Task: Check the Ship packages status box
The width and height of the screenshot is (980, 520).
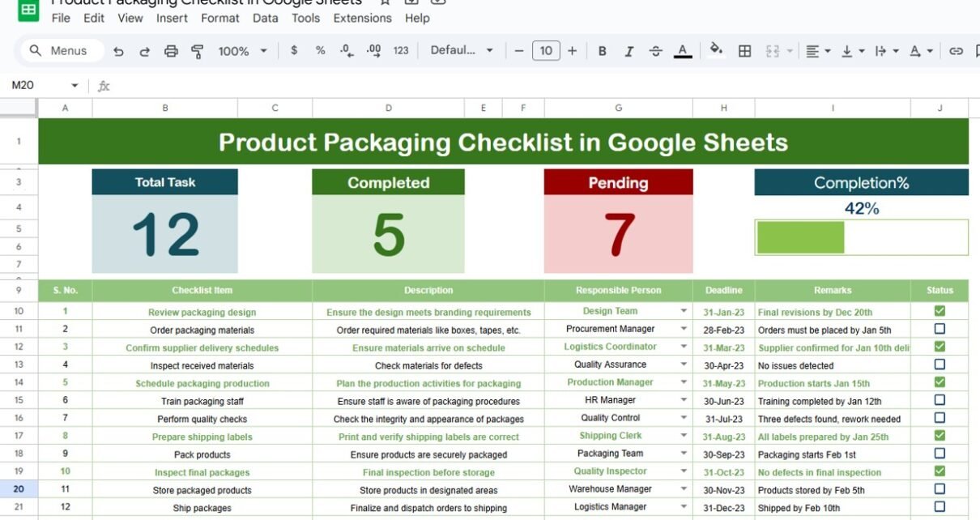Action: tap(940, 507)
